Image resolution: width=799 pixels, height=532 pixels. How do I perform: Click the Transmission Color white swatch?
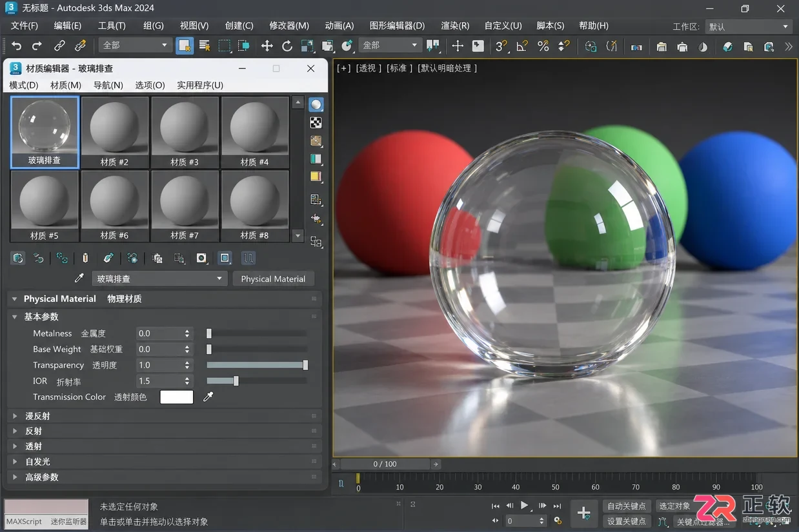[x=176, y=397]
